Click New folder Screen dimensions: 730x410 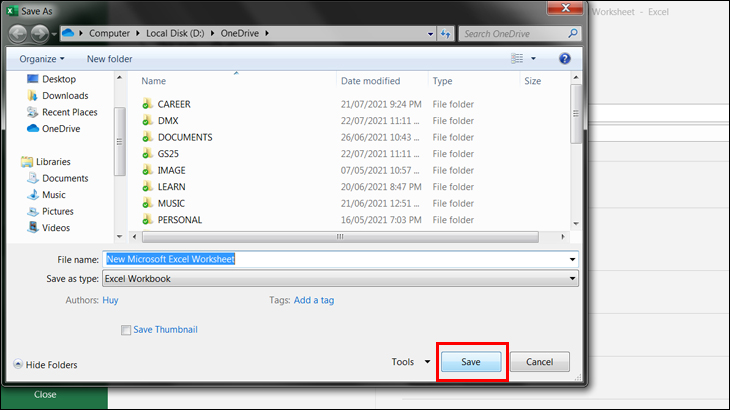(x=109, y=59)
